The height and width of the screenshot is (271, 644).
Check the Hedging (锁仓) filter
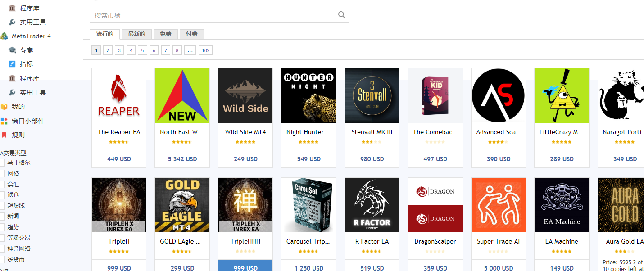2,195
